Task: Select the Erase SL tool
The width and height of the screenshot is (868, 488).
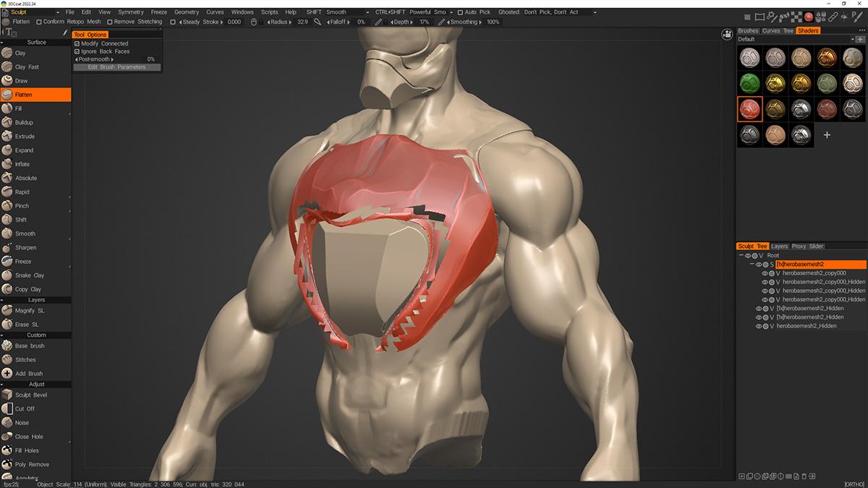Action: (35, 325)
